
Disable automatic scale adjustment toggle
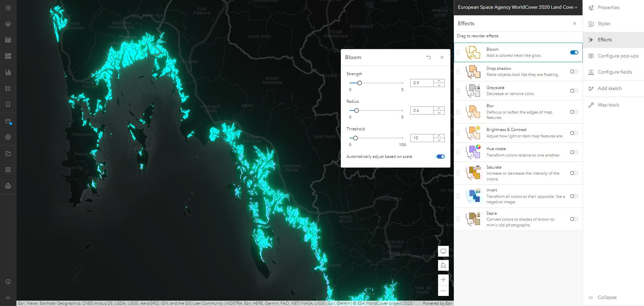pyautogui.click(x=440, y=157)
